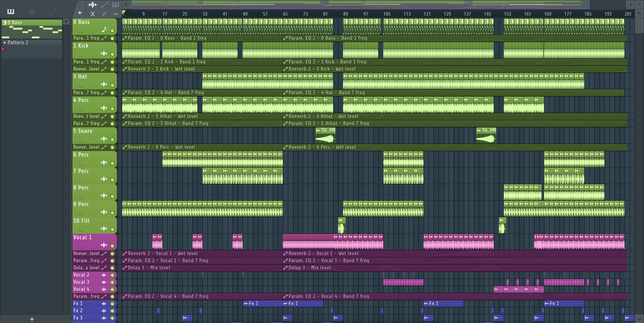Screen dimensions: 644x323
Task: Click the waveform icon on the 10 Fill track
Action: tap(104, 229)
